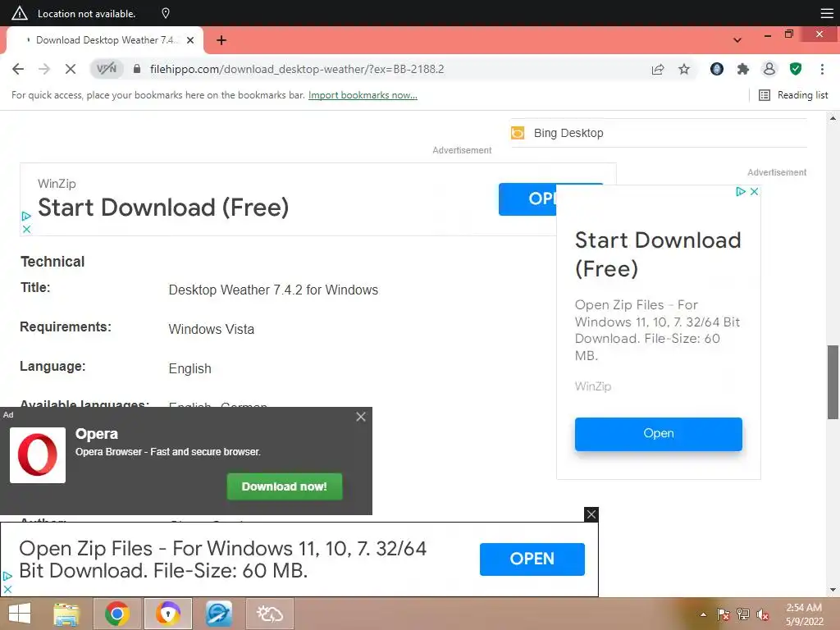Close the WinZip banner ad with its X
Viewport: 840px width, 630px height.
(26, 230)
